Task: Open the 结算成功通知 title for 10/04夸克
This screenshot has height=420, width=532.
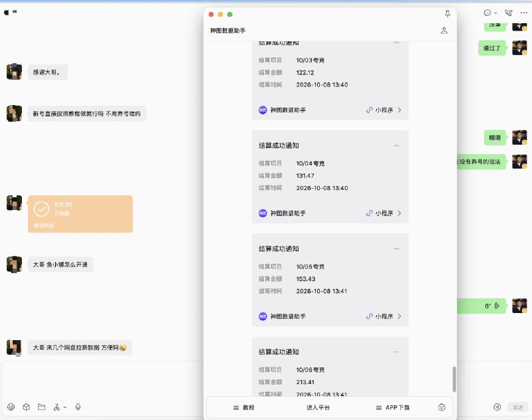Action: click(x=279, y=146)
